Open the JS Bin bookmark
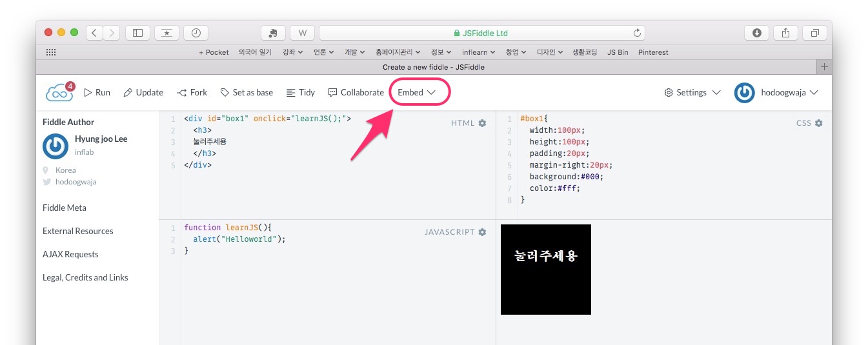Image resolution: width=868 pixels, height=345 pixels. [x=618, y=52]
